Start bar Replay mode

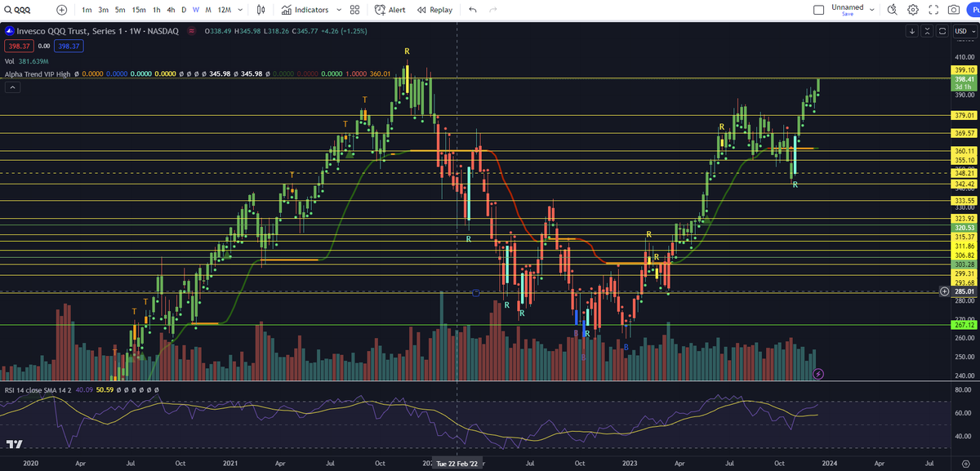pyautogui.click(x=434, y=10)
